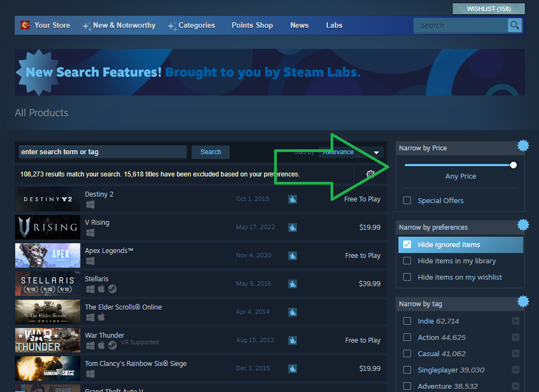This screenshot has height=392, width=539.
Task: Click the thumbs-up icon on Stellaris row
Action: point(293,283)
